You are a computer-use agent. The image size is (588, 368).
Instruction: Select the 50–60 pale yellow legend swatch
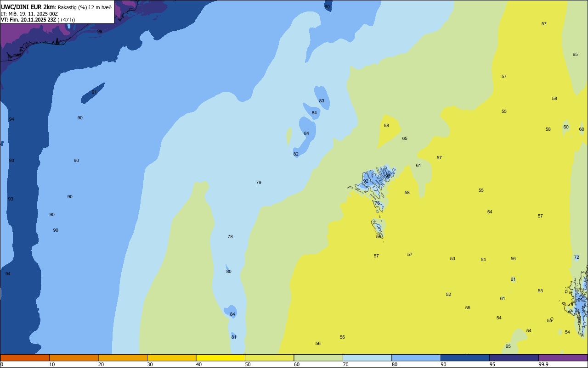click(269, 357)
